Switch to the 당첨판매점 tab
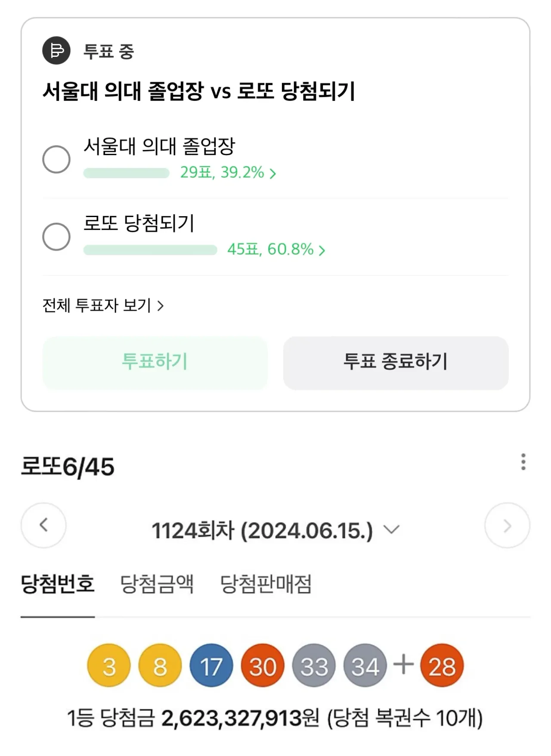Screen dimensions: 551x756 click(266, 584)
